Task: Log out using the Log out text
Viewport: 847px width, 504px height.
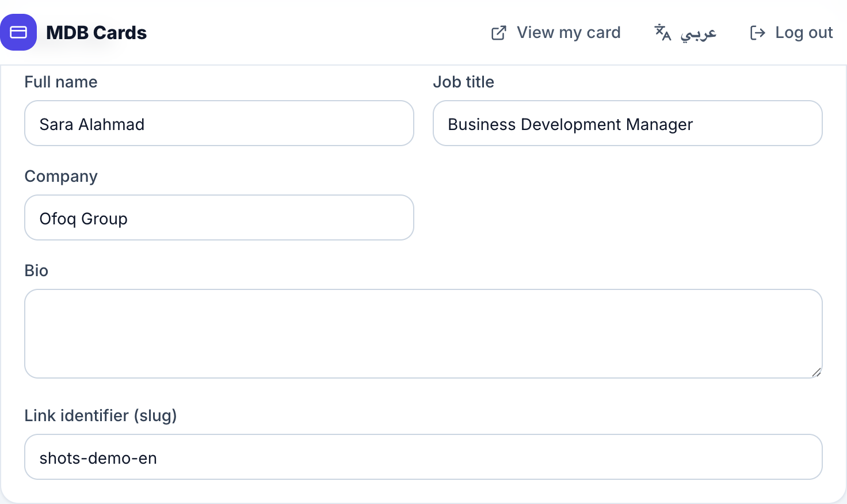Action: (804, 33)
